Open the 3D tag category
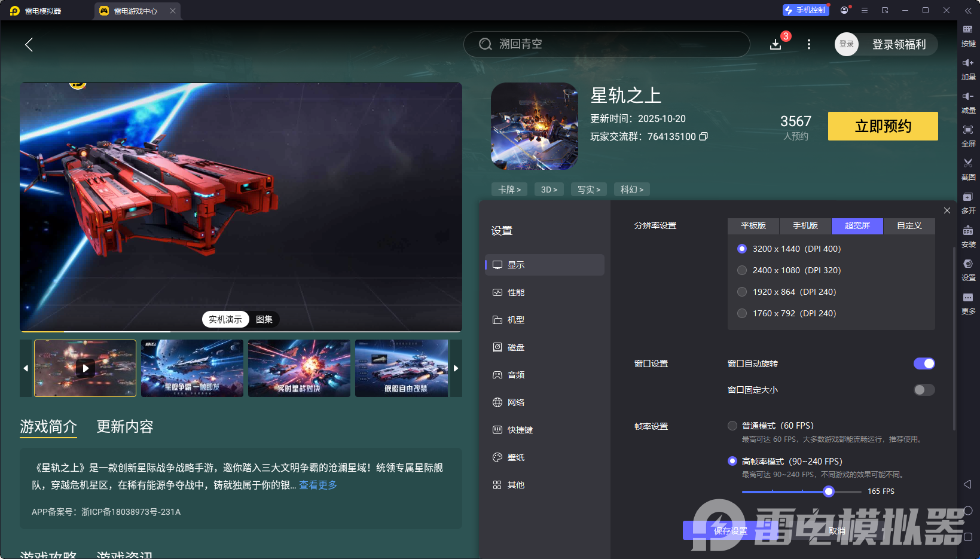 [x=549, y=190]
